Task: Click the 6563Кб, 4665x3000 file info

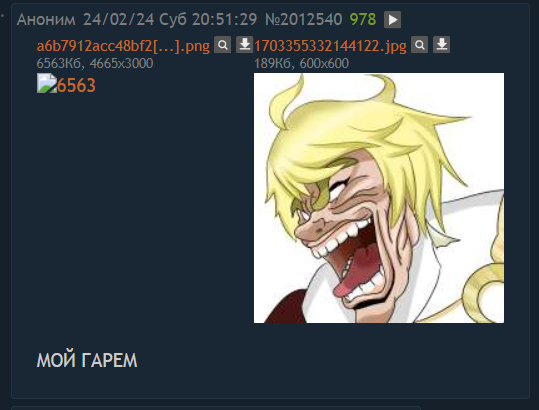Action: point(95,64)
